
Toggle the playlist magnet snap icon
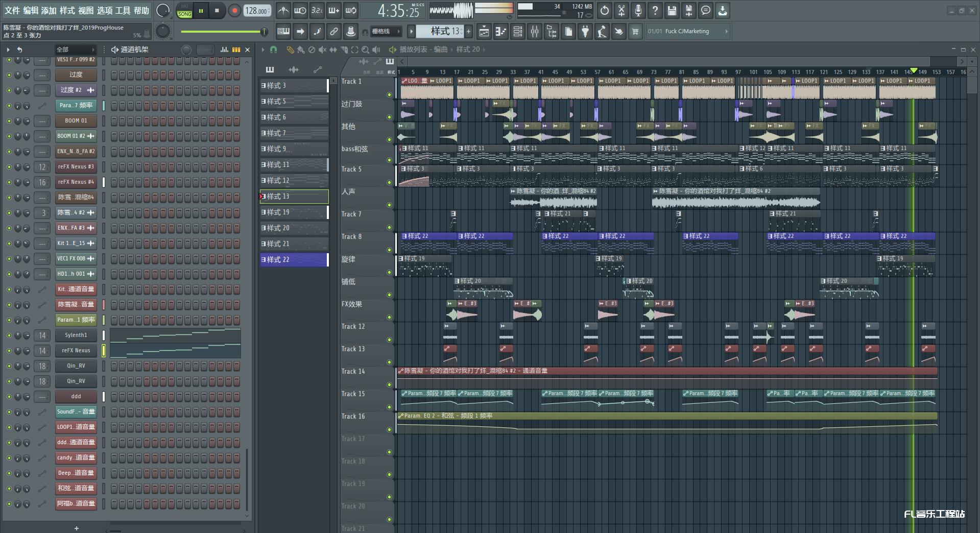point(274,50)
